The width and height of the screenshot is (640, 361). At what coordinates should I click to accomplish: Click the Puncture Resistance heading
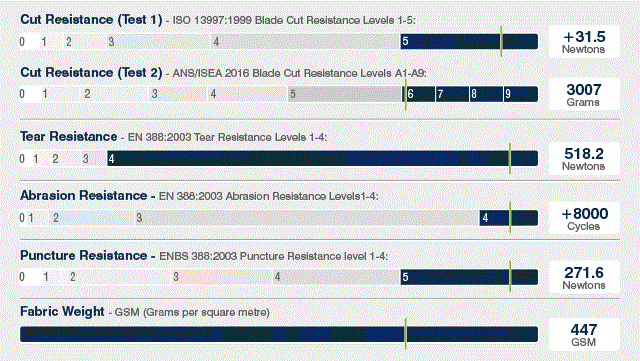pyautogui.click(x=84, y=256)
